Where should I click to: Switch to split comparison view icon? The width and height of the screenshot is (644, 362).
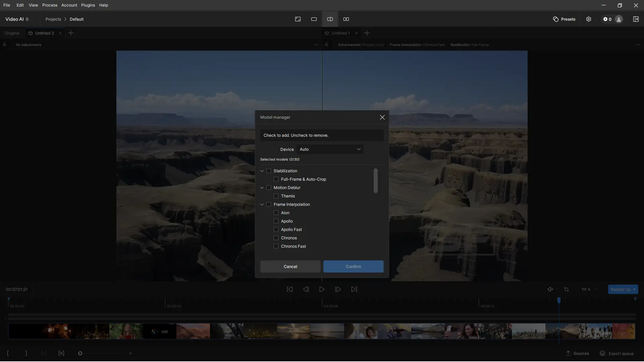330,19
